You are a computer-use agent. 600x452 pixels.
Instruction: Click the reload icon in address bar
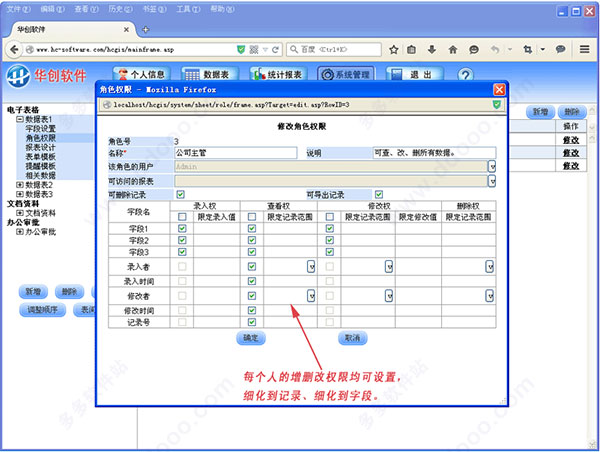tap(276, 49)
